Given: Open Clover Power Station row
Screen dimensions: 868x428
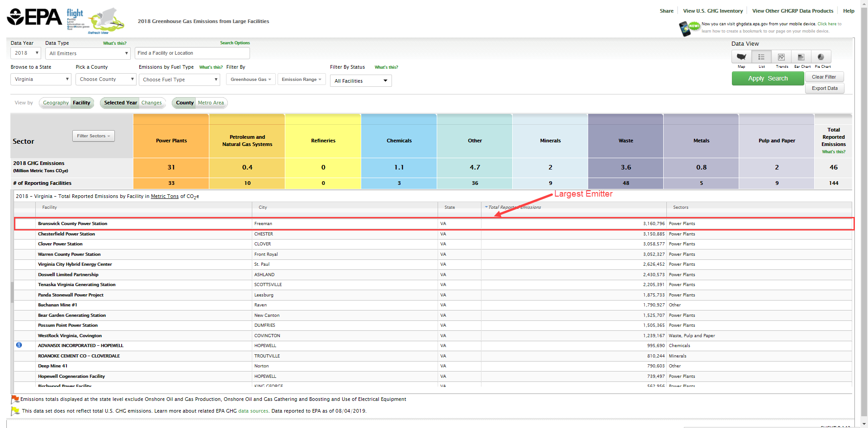Looking at the screenshot, I should (60, 244).
